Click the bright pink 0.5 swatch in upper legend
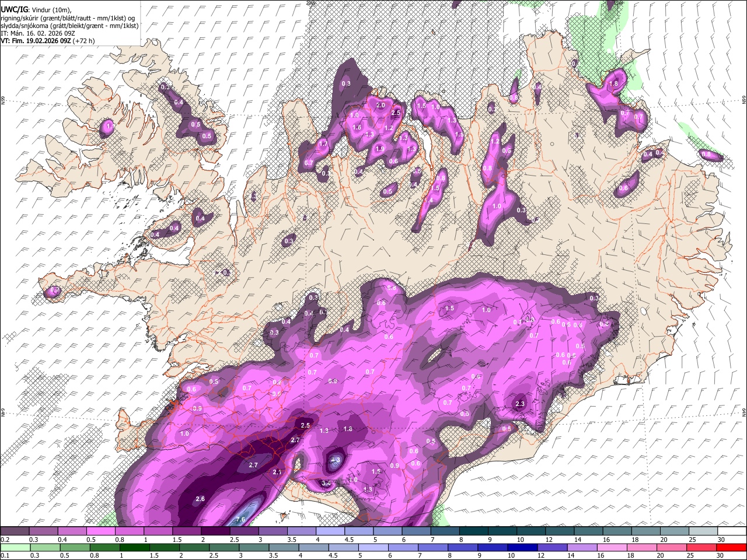 pos(100,531)
